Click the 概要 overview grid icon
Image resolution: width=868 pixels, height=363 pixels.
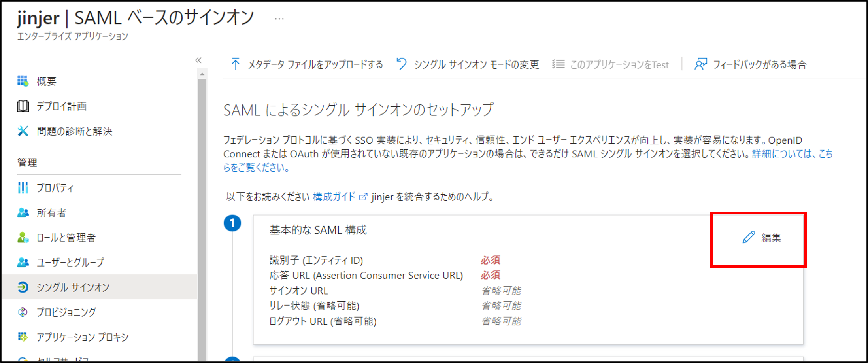(23, 81)
